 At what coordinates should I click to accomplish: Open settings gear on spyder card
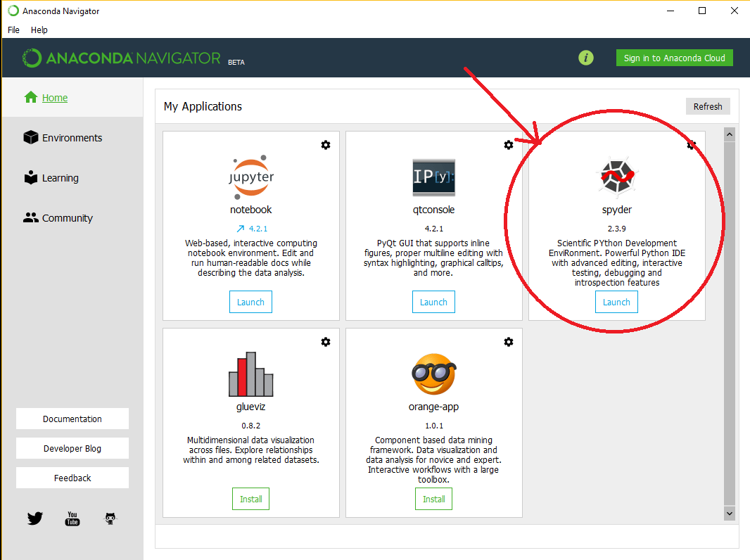coord(692,145)
